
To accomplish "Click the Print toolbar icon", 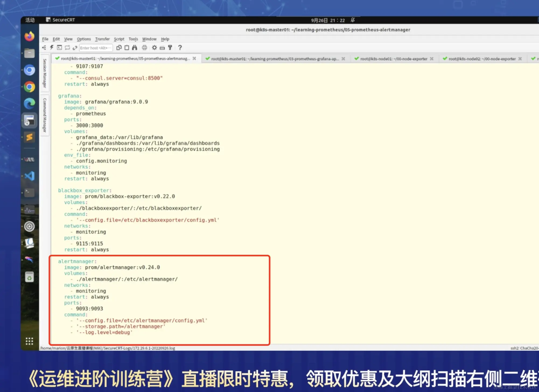I will (145, 48).
